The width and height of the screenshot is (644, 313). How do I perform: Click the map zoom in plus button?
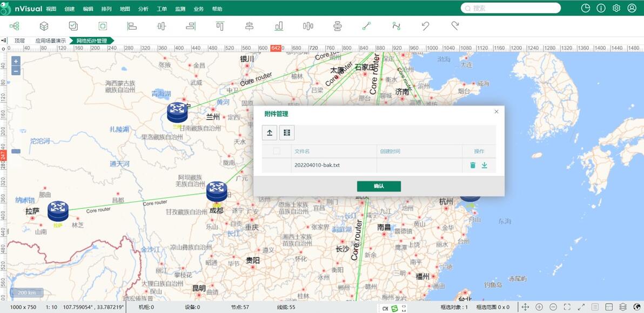tap(16, 61)
